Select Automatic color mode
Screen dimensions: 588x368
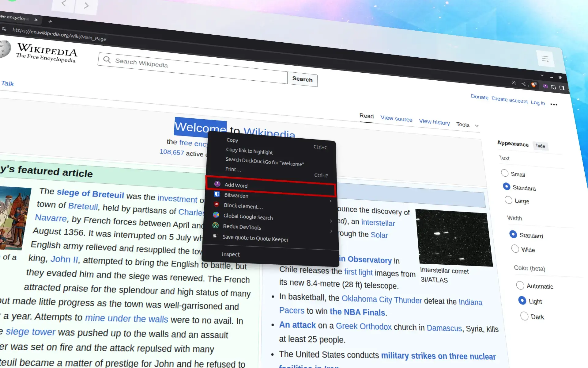tap(520, 286)
